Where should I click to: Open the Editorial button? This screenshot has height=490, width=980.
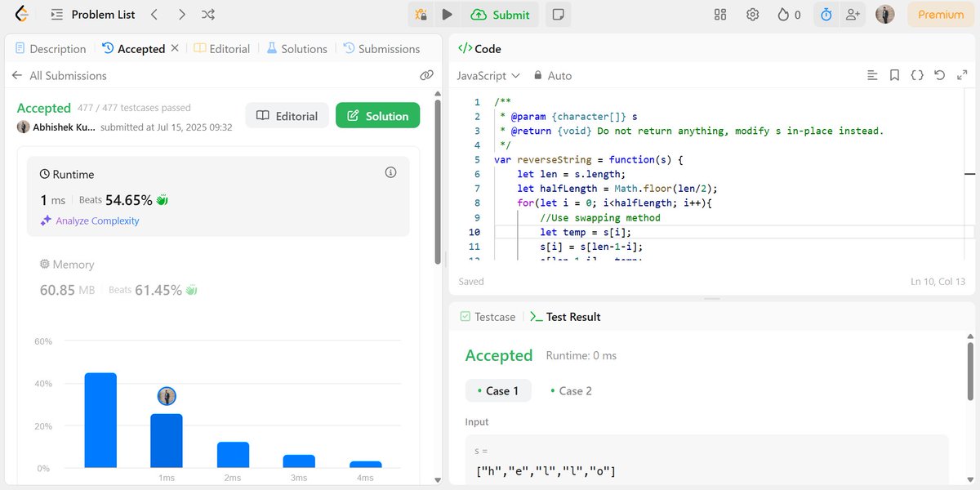tap(287, 116)
